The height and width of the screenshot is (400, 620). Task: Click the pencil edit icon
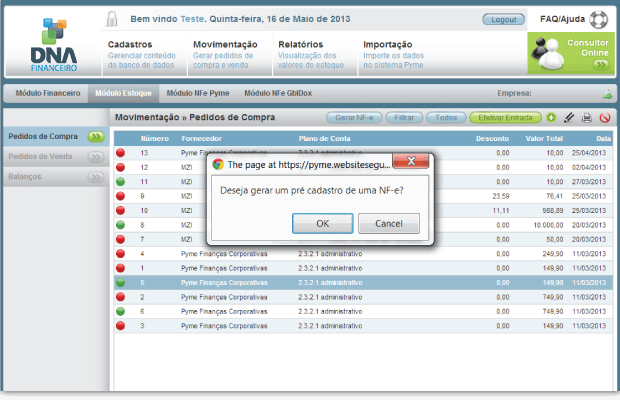[x=569, y=118]
